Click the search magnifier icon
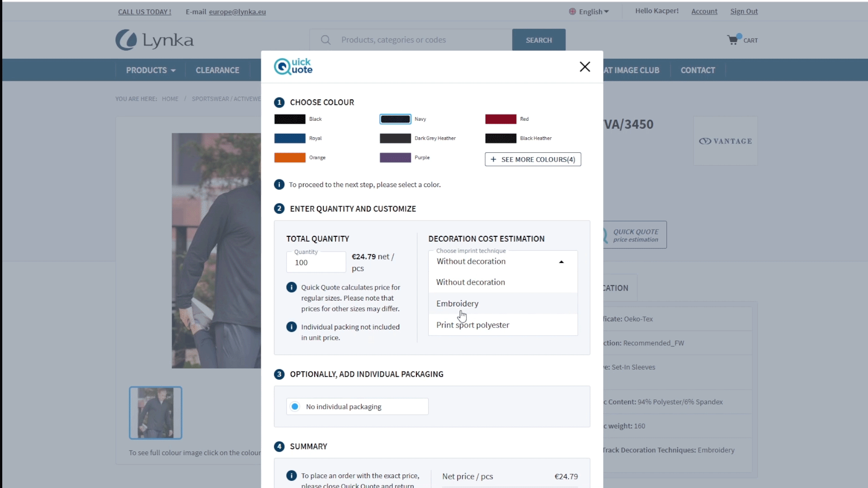 pyautogui.click(x=325, y=40)
